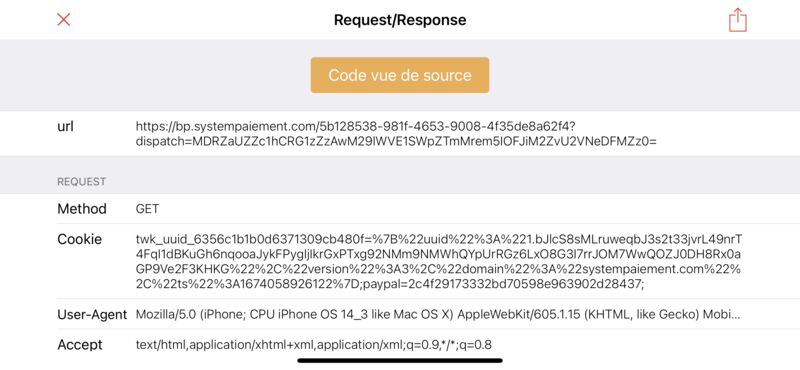The width and height of the screenshot is (800, 370).
Task: Tap the REQUEST section header
Action: coord(82,181)
